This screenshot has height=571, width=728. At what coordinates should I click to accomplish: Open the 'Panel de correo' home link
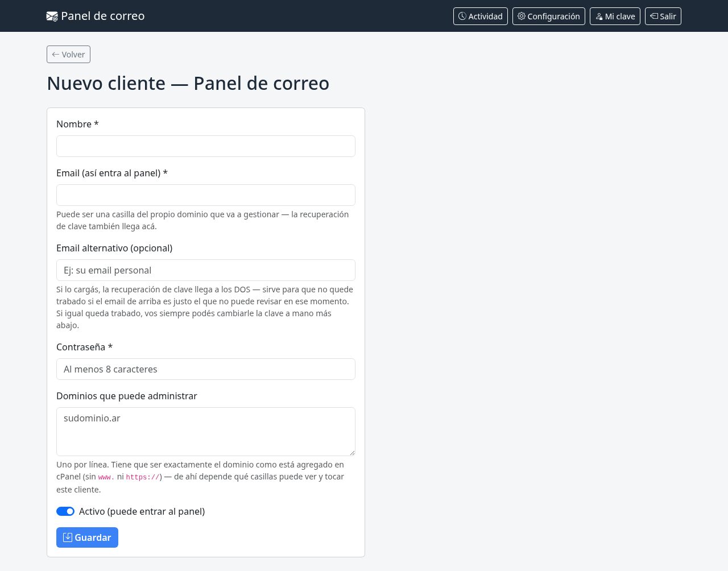96,16
